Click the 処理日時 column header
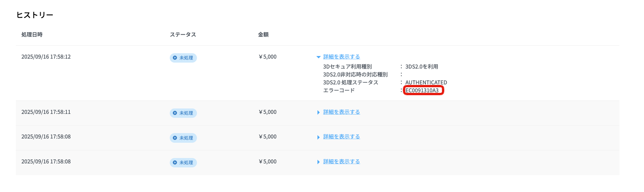This screenshot has width=644, height=192. coord(32,35)
